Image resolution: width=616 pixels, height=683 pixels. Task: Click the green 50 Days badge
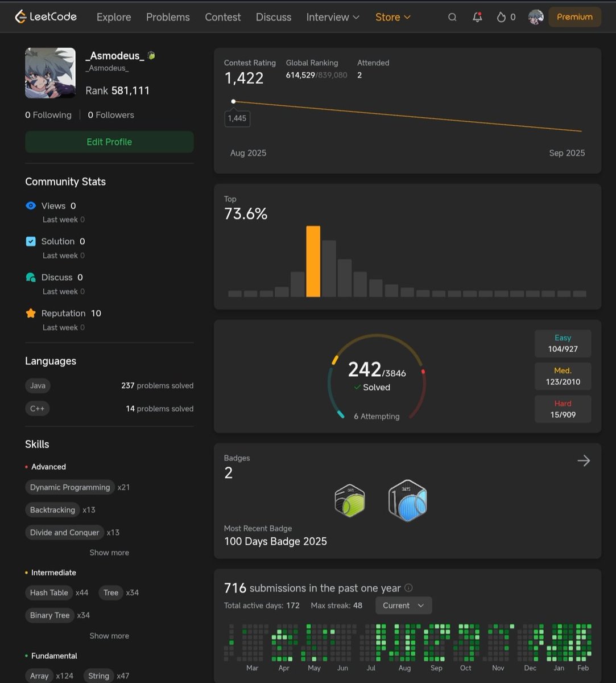pos(350,501)
